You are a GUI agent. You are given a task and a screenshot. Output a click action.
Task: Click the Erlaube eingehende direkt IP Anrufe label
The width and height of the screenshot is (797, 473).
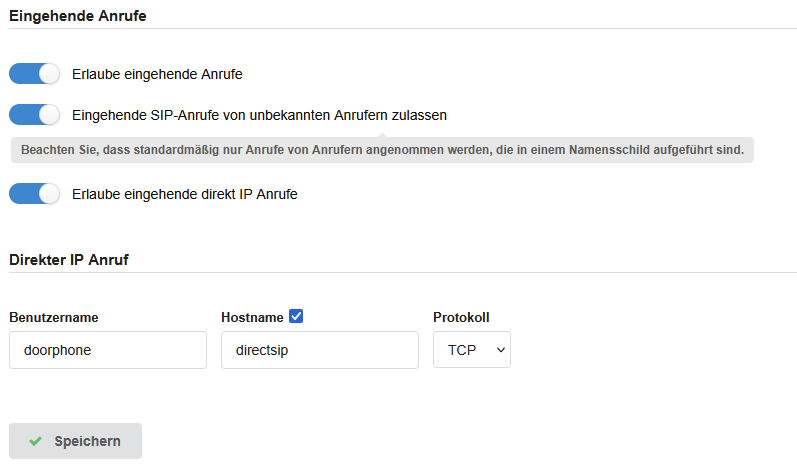185,194
